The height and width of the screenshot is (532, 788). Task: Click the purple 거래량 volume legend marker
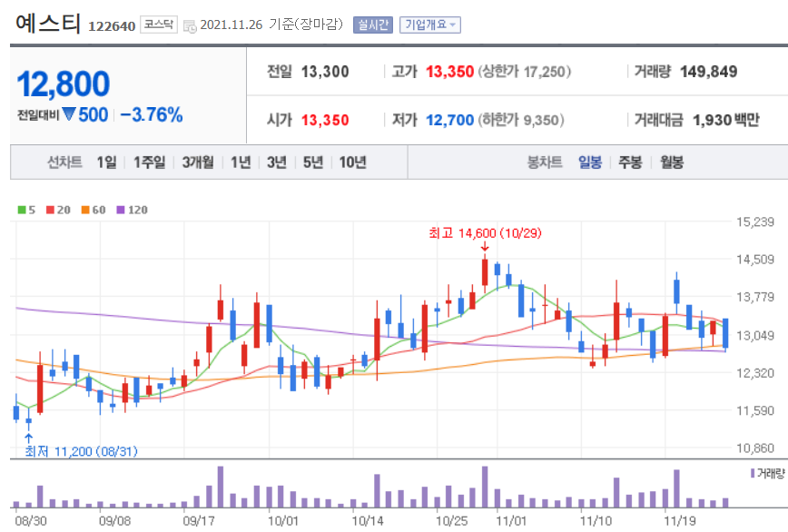(753, 473)
